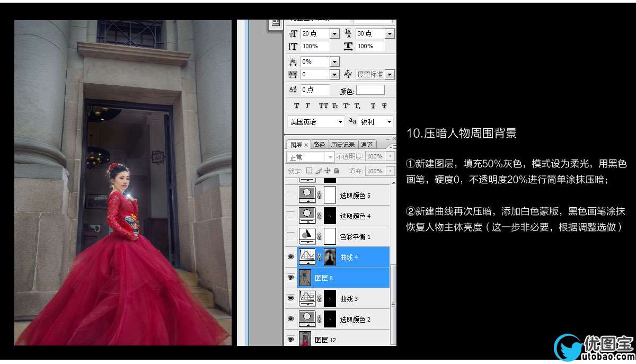Screen dimensions: 636x364
Task: Open the 填充 fill slider arrow
Action: (391, 171)
